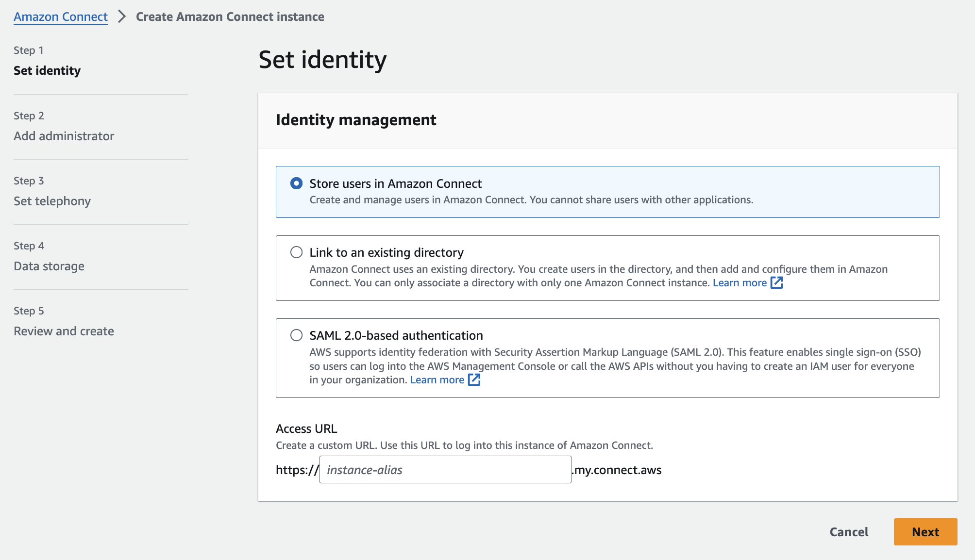The image size is (975, 560).
Task: Click the Access URL label
Action: (306, 428)
